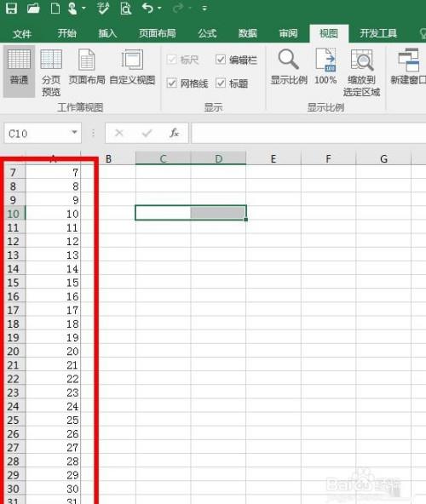Click the fx Insert Function button
The width and height of the screenshot is (426, 504).
(x=174, y=133)
